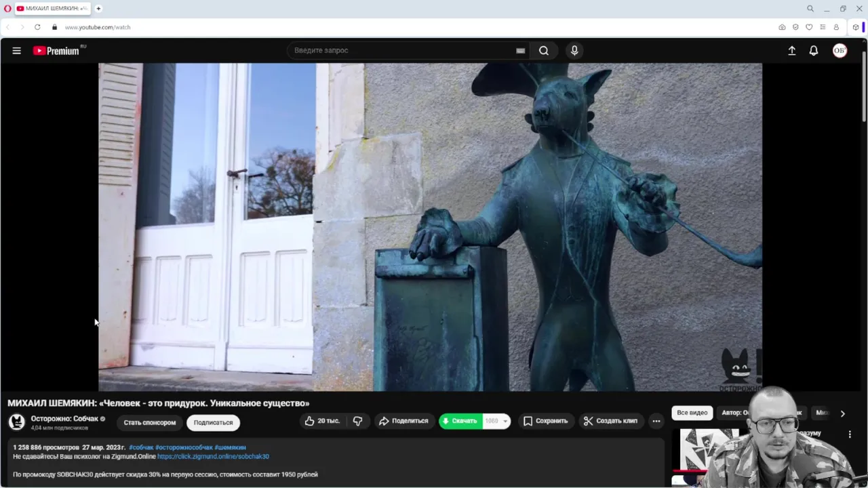Click the SOBCHAK30 promo code line
868x488 pixels.
coord(165,474)
